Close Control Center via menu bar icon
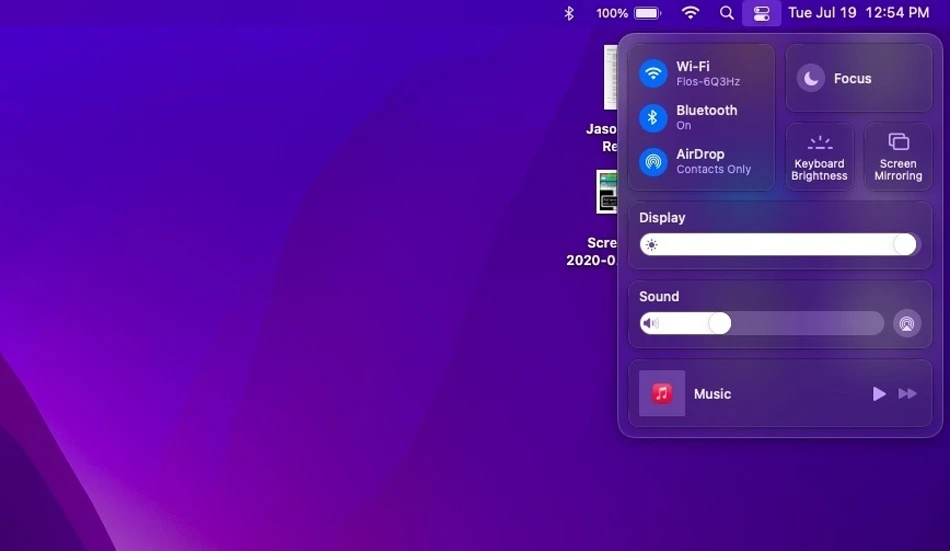Viewport: 950px width, 551px height. coord(762,13)
